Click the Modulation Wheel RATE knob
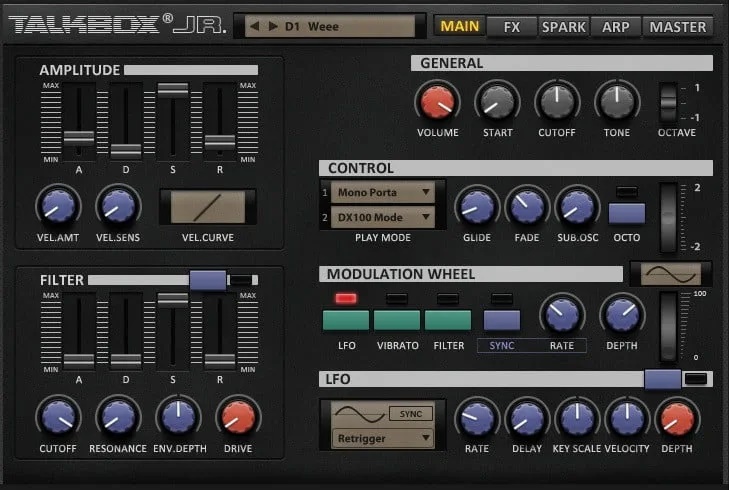Image resolution: width=729 pixels, height=490 pixels. point(562,315)
